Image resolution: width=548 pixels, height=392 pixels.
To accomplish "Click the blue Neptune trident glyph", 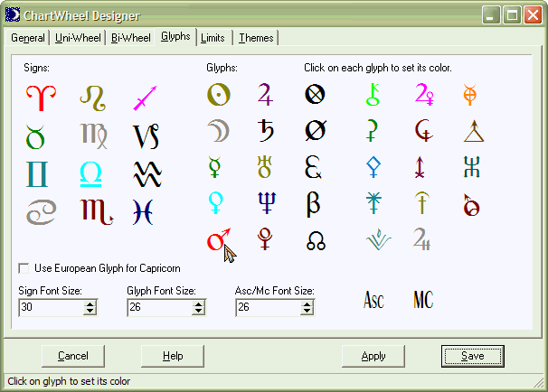I will coord(267,203).
